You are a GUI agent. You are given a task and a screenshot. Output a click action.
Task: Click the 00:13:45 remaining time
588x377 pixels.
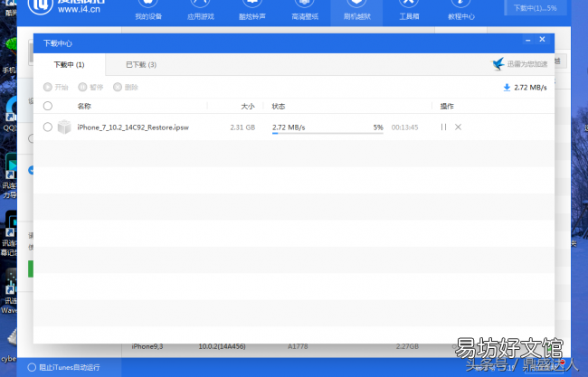click(404, 127)
